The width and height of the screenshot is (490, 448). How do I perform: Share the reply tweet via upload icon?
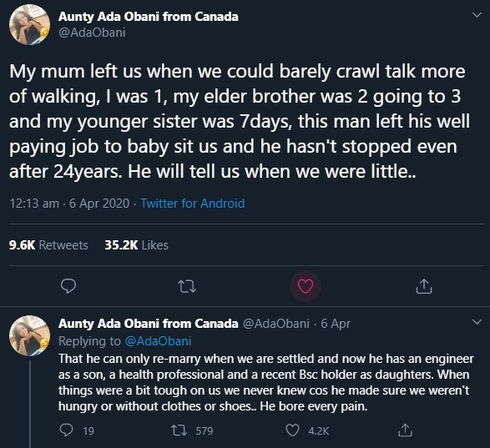(x=405, y=430)
